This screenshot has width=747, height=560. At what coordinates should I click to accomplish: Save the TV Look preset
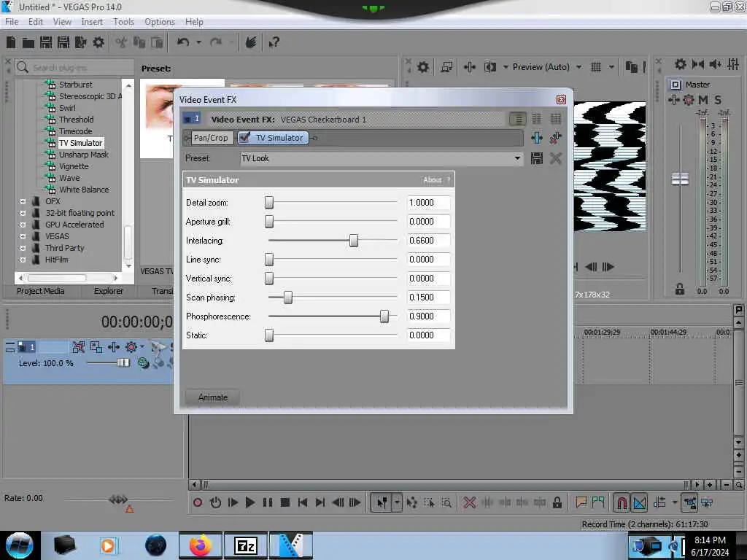[537, 158]
